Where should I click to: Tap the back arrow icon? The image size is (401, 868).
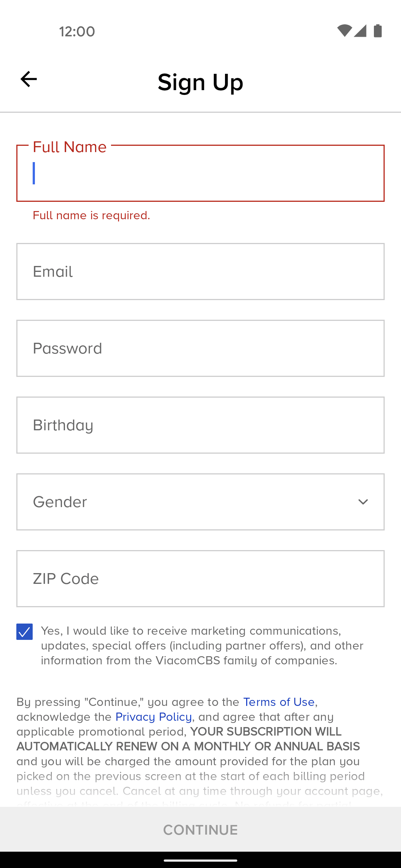click(x=29, y=79)
